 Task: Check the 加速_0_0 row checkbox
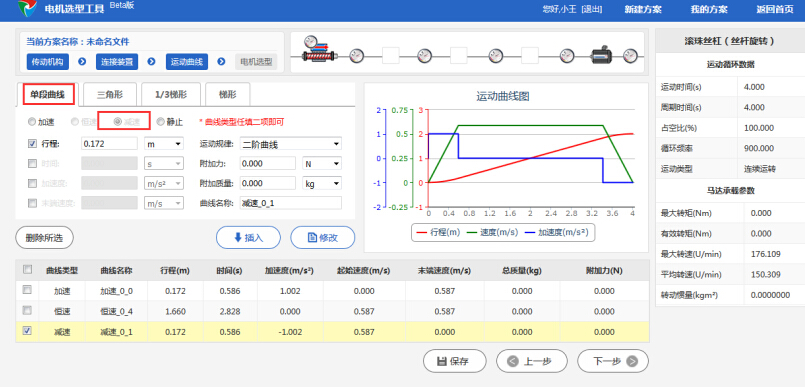[x=28, y=290]
